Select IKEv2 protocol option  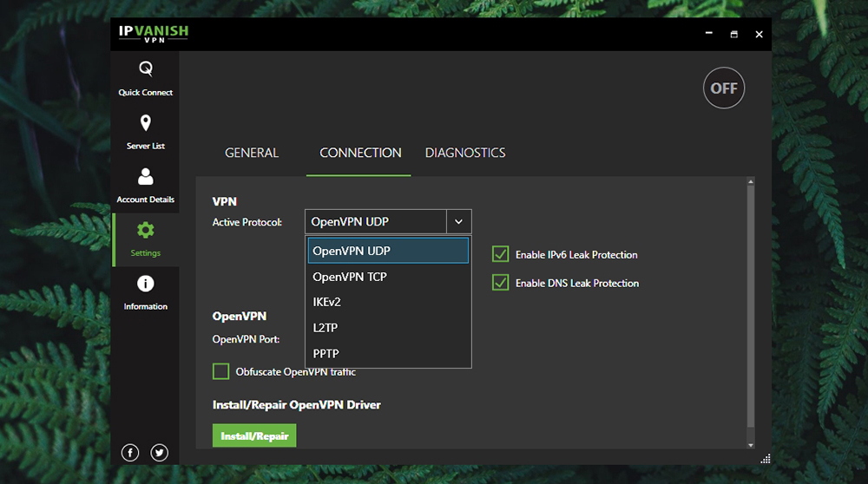[x=388, y=302]
